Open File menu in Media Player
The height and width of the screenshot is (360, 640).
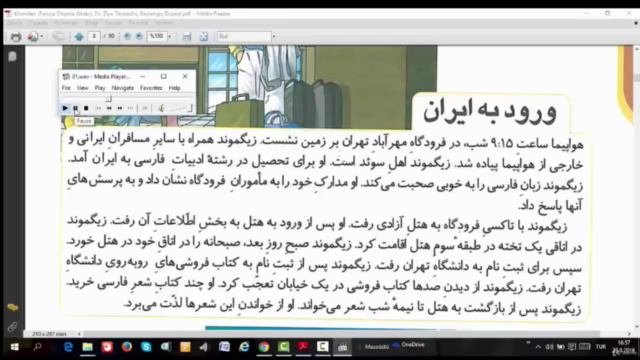(66, 88)
